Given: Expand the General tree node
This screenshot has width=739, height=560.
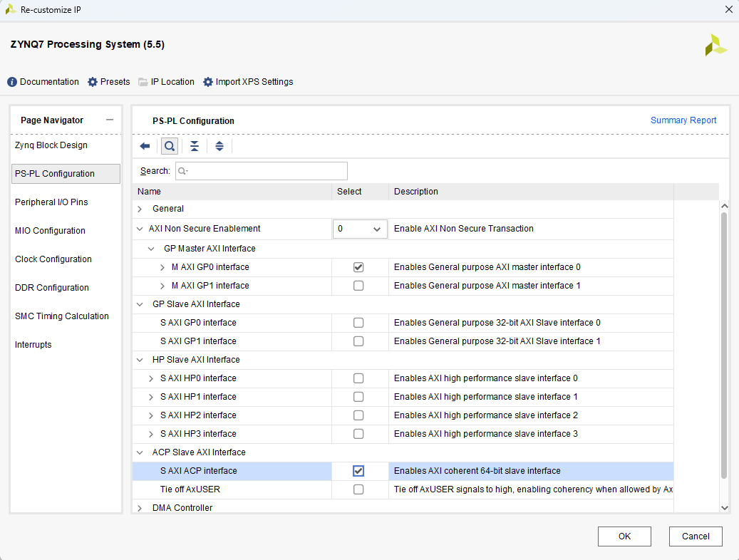Looking at the screenshot, I should (x=140, y=209).
